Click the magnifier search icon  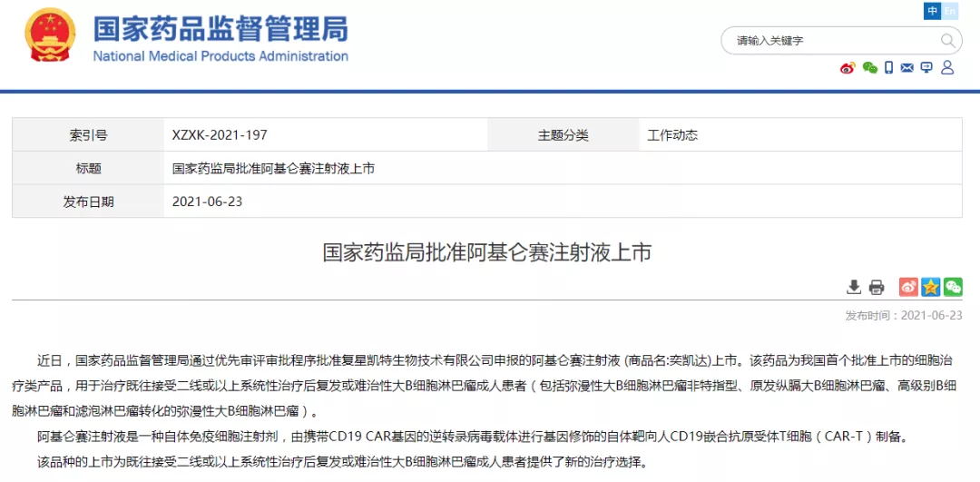point(948,41)
